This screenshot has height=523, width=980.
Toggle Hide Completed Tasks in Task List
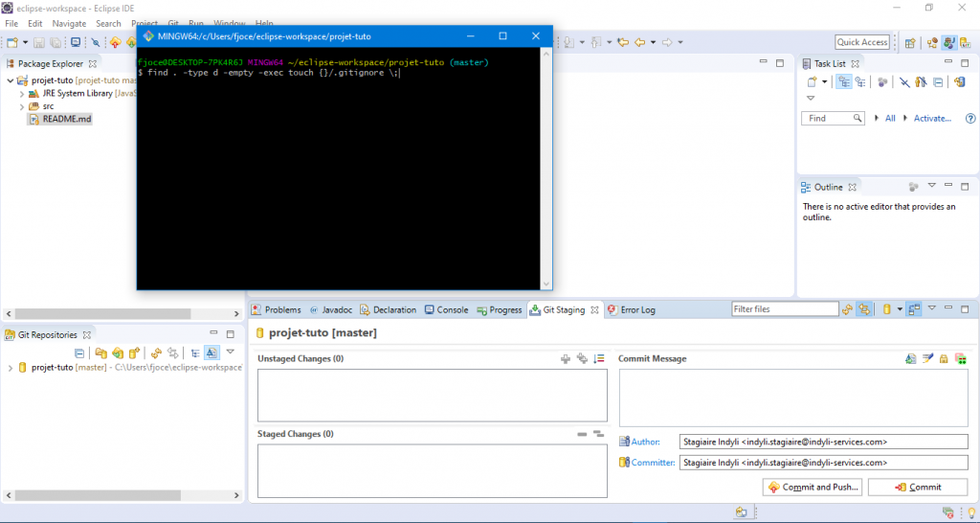(903, 82)
